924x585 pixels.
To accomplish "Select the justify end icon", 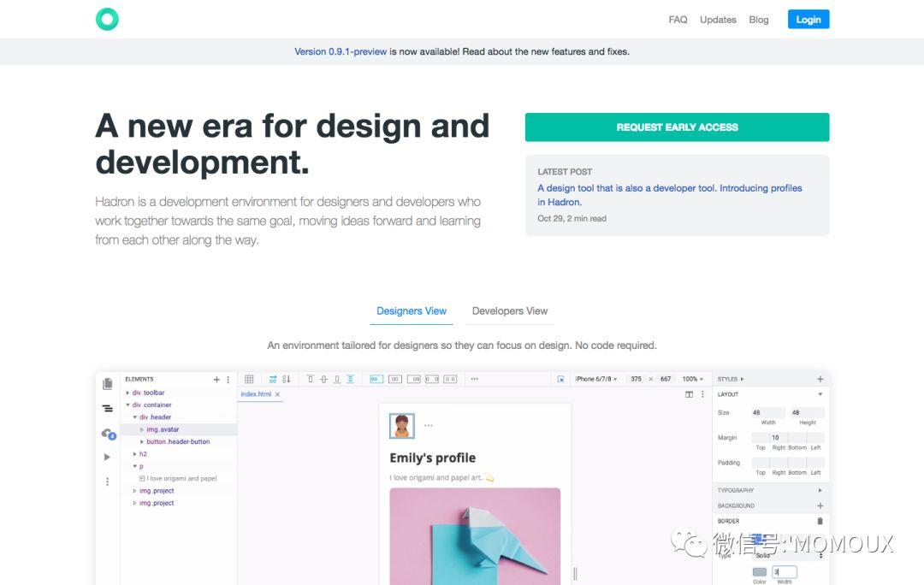I will coord(414,379).
